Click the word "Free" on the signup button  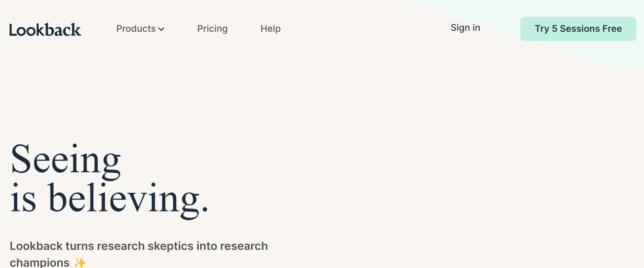coord(612,29)
